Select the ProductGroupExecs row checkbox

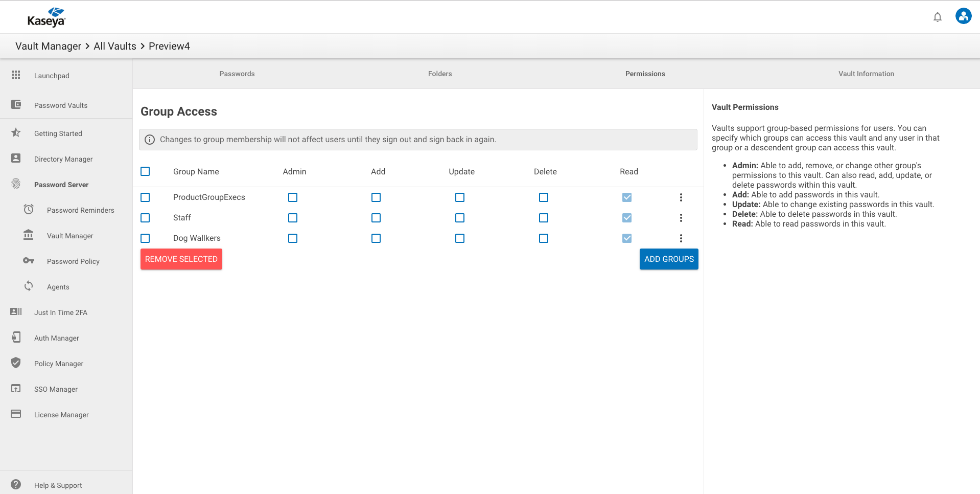[x=145, y=197]
